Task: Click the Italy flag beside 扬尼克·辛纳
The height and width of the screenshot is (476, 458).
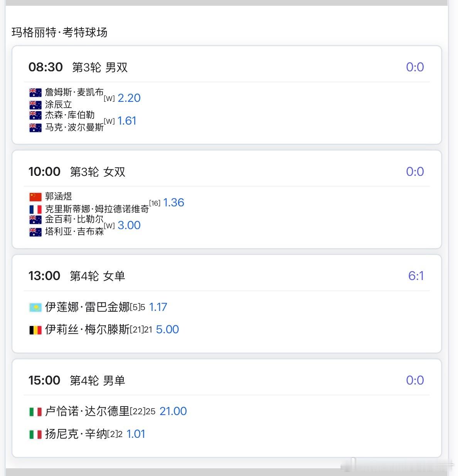Action: click(35, 434)
